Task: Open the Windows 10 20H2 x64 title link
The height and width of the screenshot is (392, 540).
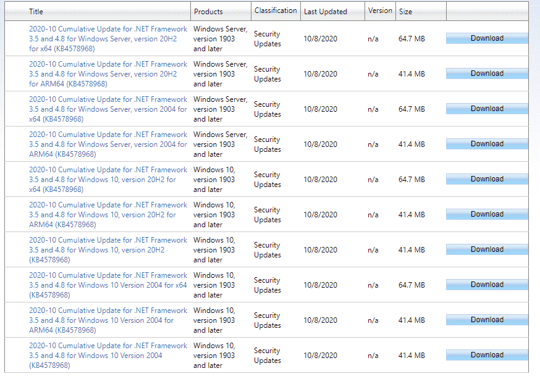Action: [x=108, y=180]
